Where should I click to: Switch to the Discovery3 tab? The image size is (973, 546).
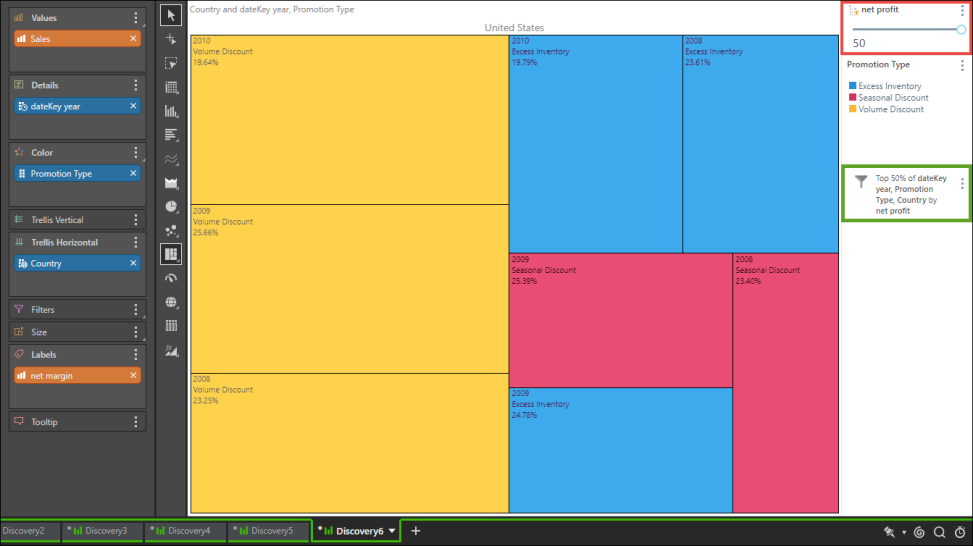pyautogui.click(x=102, y=531)
